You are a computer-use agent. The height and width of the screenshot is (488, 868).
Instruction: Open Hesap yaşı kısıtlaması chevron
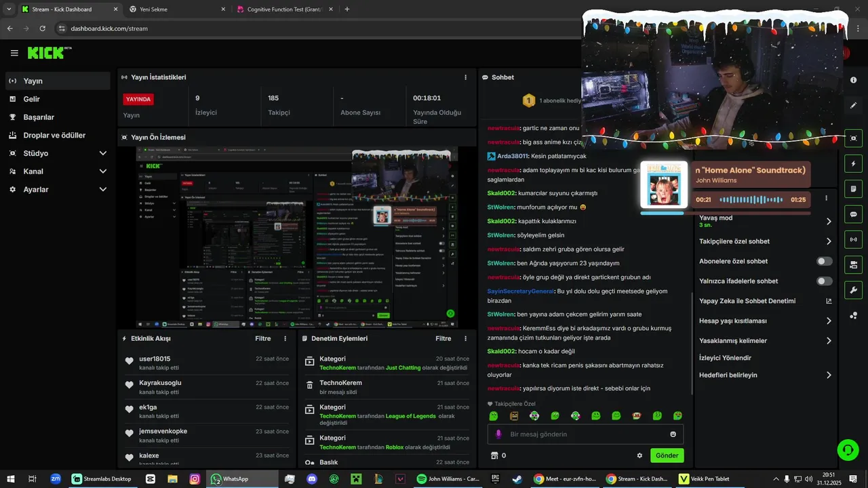(x=829, y=321)
